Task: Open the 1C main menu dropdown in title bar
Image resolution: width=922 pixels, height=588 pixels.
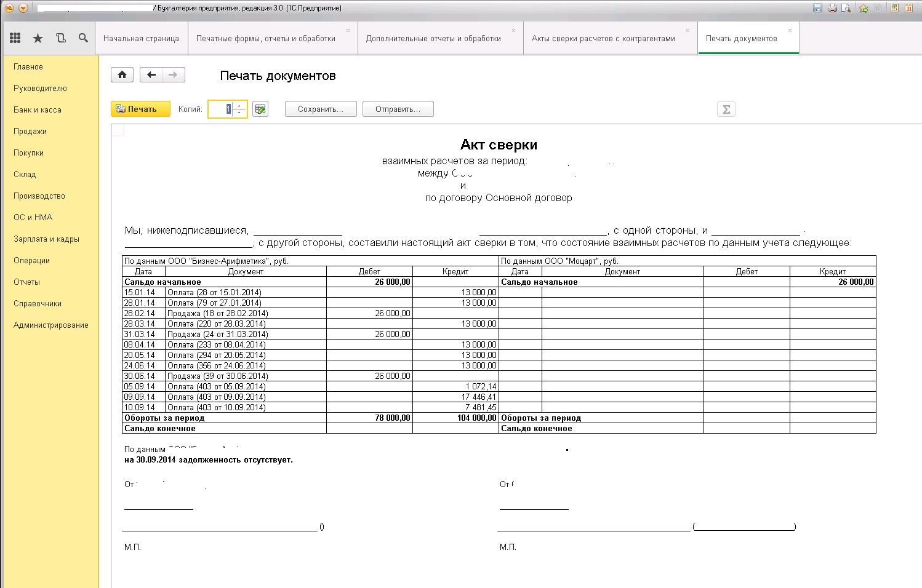Action: point(23,8)
